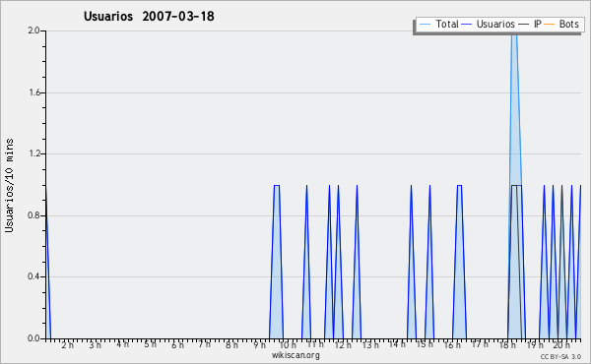The image size is (591, 364).
Task: Click the '5 h' x-axis label
Action: click(x=150, y=343)
